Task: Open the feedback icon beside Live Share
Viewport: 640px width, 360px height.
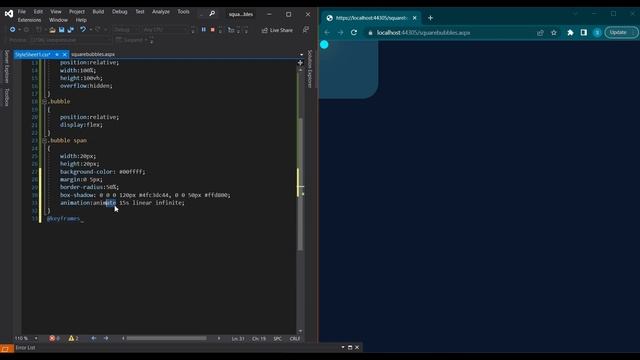Action: click(x=306, y=30)
